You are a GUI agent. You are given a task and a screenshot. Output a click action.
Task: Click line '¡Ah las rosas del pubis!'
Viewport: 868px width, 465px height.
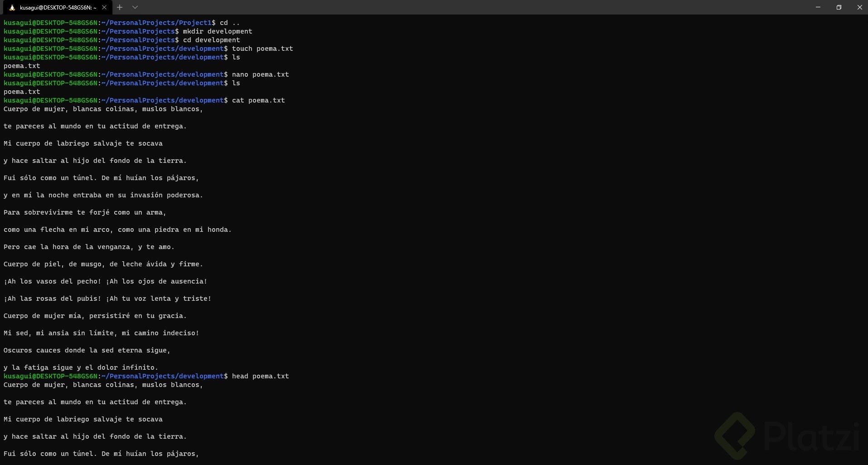coord(107,299)
